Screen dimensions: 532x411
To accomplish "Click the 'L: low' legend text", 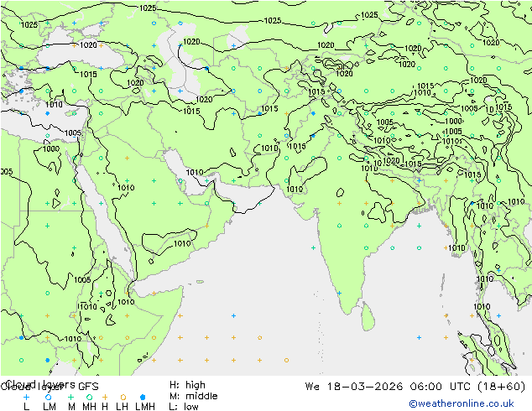I will (x=184, y=407).
